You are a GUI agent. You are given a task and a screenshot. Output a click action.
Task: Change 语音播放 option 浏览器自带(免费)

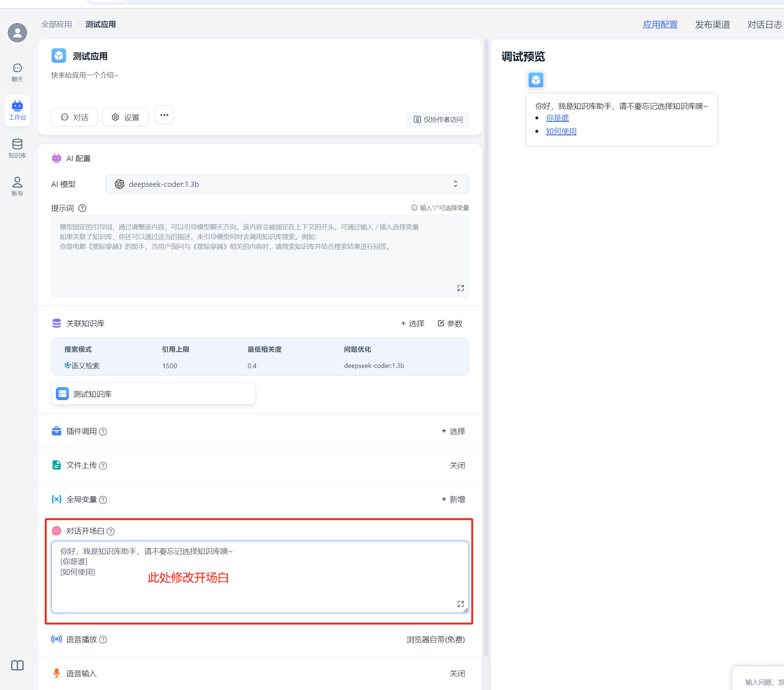click(x=435, y=640)
